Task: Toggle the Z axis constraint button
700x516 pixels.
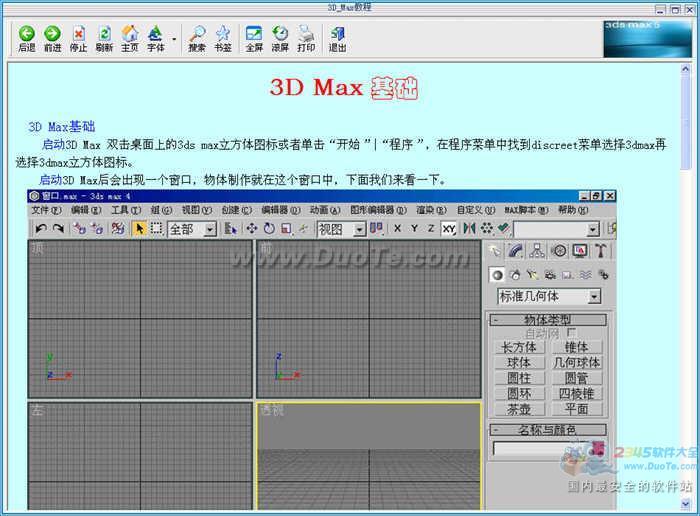Action: pyautogui.click(x=431, y=229)
